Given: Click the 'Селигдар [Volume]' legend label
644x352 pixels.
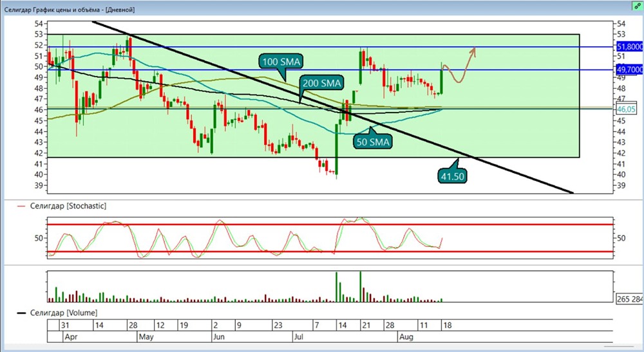Looking at the screenshot, I should (x=64, y=313).
